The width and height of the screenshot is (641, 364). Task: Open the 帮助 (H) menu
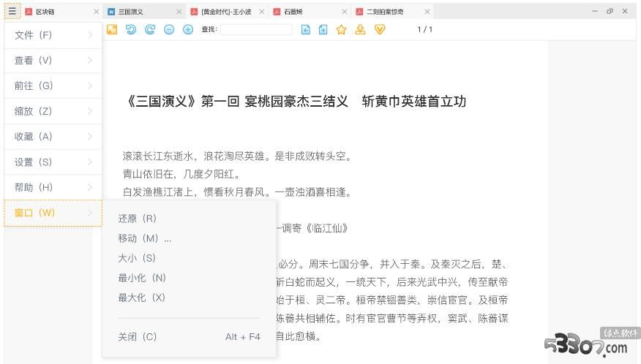53,187
